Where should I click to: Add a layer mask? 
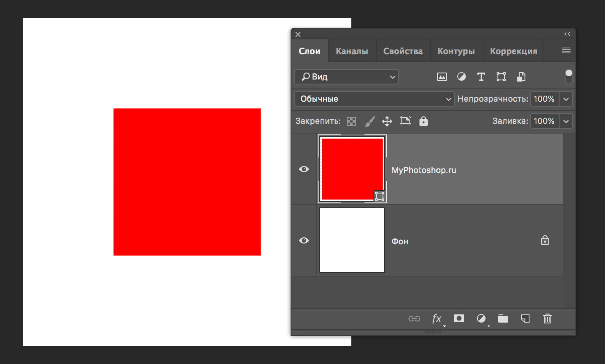[x=459, y=318]
